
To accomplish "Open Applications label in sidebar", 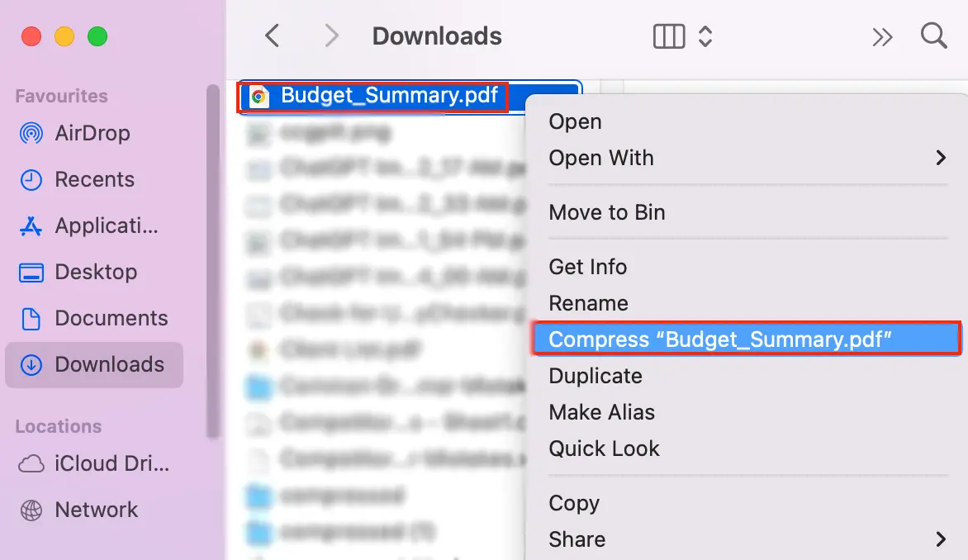I will pyautogui.click(x=107, y=226).
